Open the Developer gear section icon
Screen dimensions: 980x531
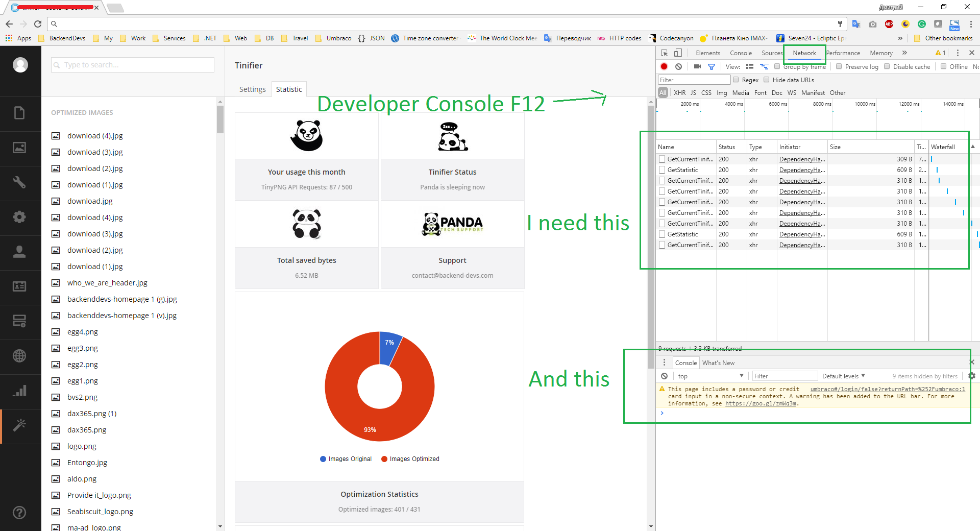19,217
